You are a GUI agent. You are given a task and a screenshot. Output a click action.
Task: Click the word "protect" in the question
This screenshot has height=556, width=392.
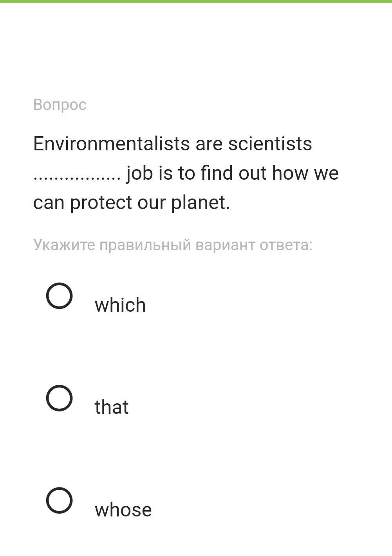pos(101,203)
